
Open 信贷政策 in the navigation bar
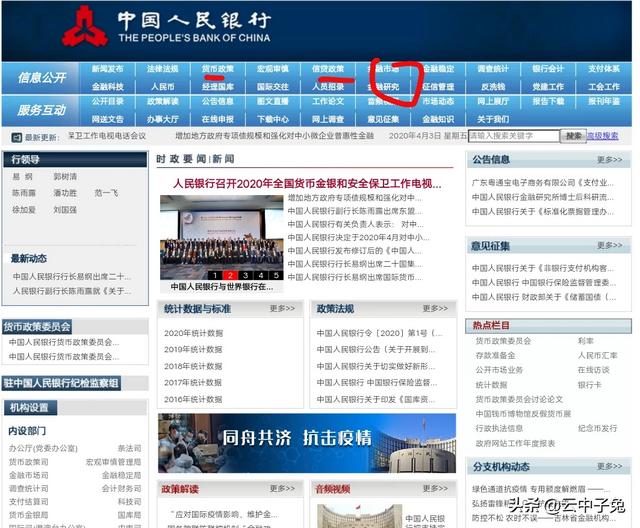pyautogui.click(x=328, y=69)
